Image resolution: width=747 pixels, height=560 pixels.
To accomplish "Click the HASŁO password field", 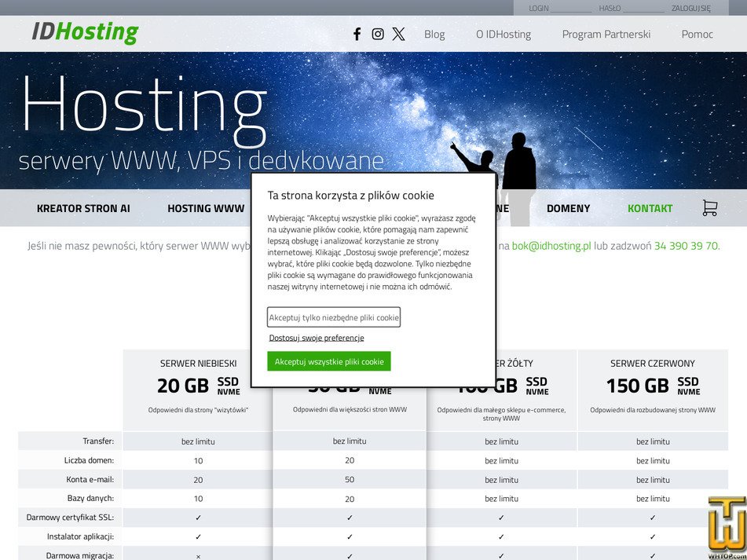I will coord(643,8).
